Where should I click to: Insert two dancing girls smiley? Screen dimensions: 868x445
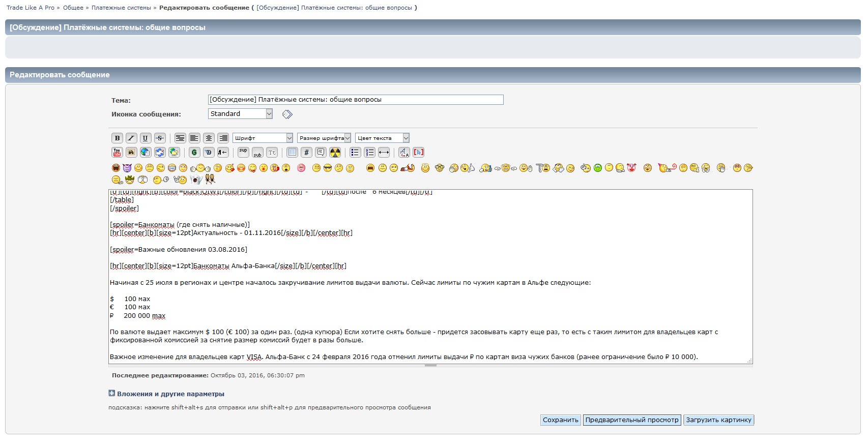[x=210, y=179]
